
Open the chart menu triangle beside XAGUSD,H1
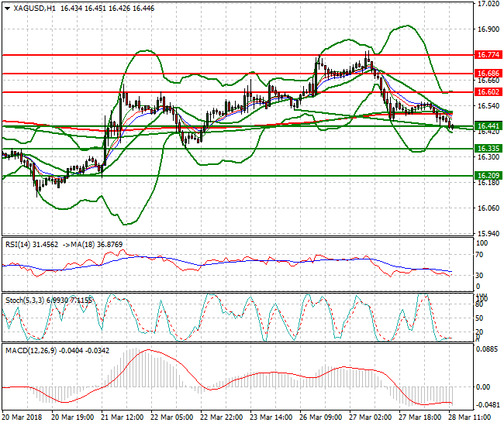[x=8, y=9]
